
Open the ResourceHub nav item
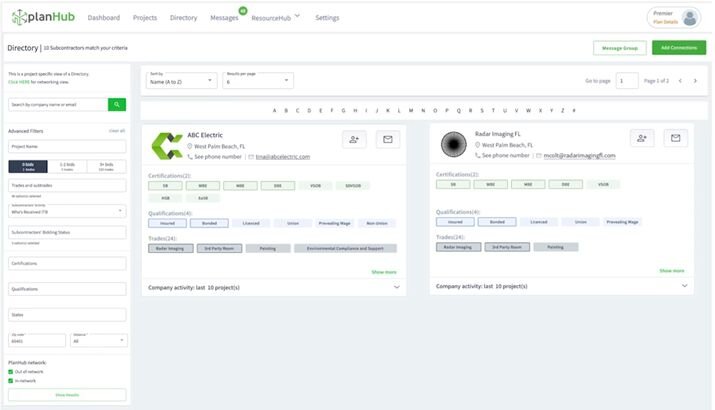271,18
